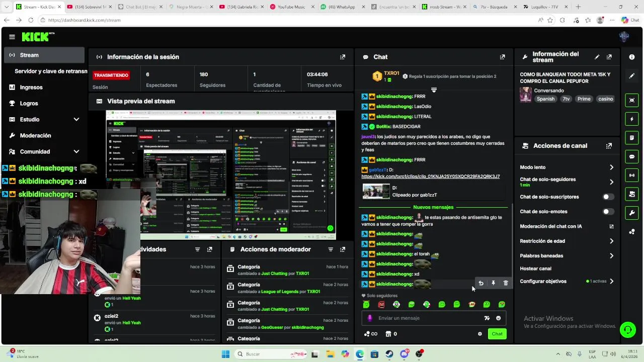This screenshot has height=362, width=644.
Task: Go to Ingresos in sidebar
Action: [x=44, y=87]
